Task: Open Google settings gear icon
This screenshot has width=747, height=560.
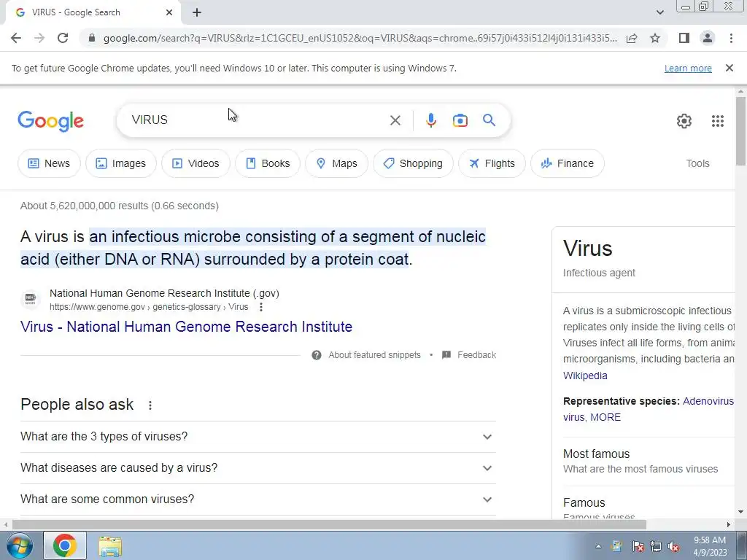Action: pos(684,121)
